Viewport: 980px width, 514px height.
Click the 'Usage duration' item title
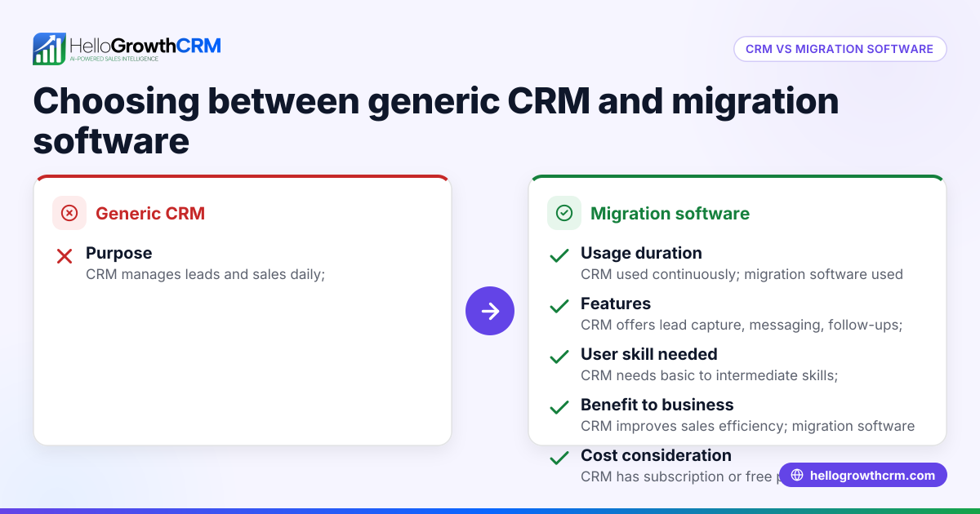(641, 253)
